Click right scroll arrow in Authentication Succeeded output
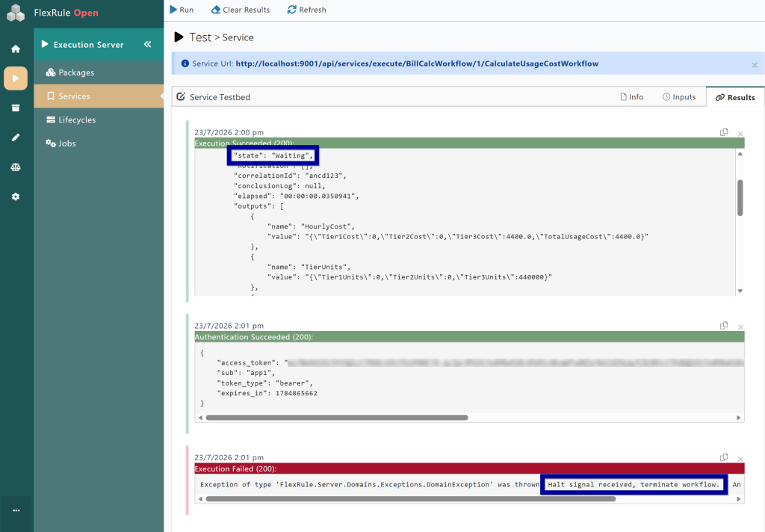Viewport: 765px width, 532px height. (739, 418)
